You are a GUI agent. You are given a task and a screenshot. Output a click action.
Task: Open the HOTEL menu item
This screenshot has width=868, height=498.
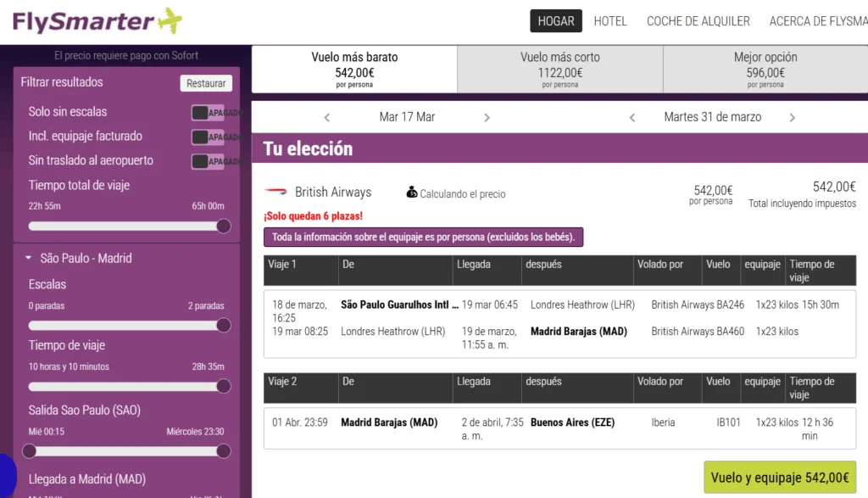tap(610, 21)
